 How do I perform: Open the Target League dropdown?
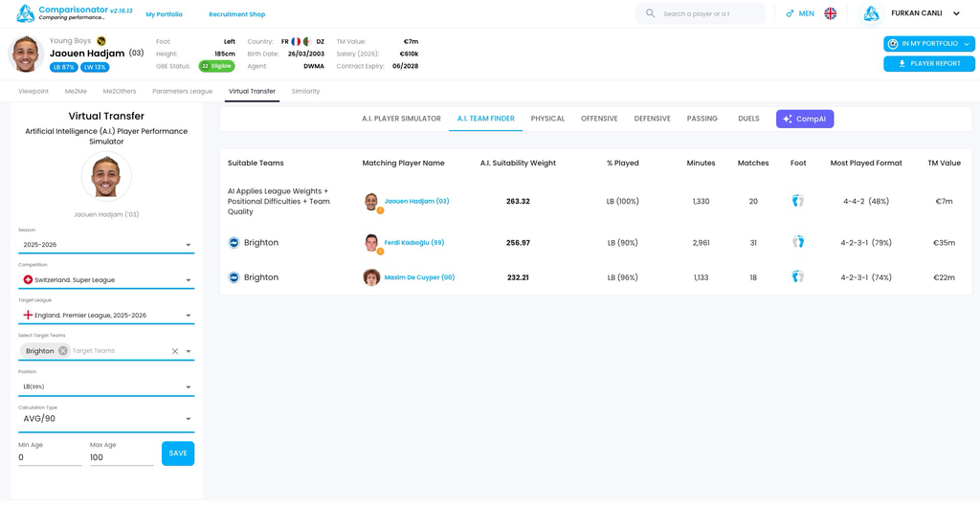pyautogui.click(x=106, y=316)
